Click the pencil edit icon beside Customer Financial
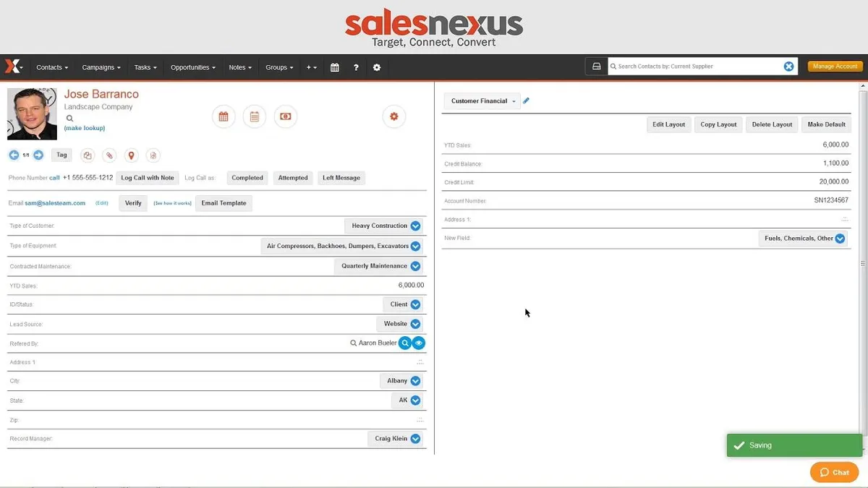Image resolution: width=868 pixels, height=488 pixels. click(526, 101)
